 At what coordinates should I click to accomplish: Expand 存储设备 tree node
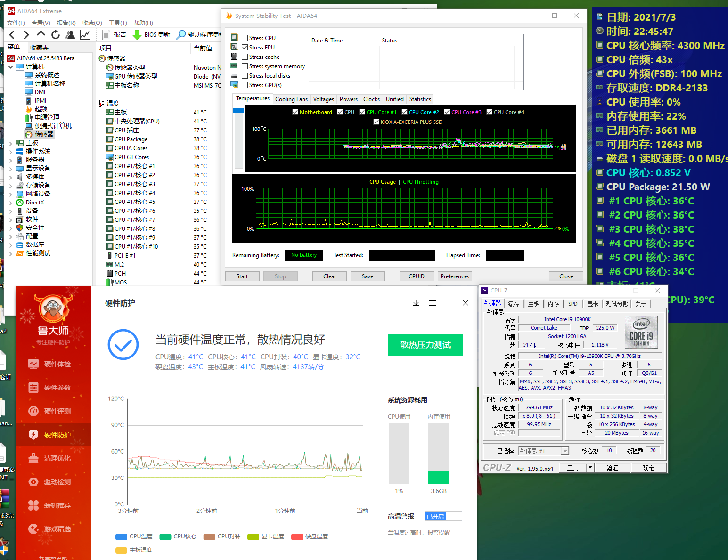(10, 186)
